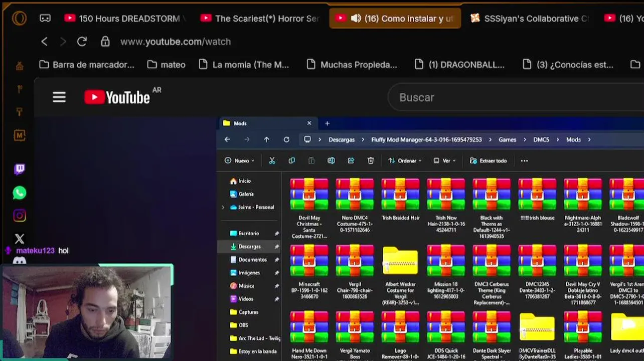Viewport: 644px width, 361px height.
Task: Open Muchas Propieda... bookmark
Action: pos(352,65)
